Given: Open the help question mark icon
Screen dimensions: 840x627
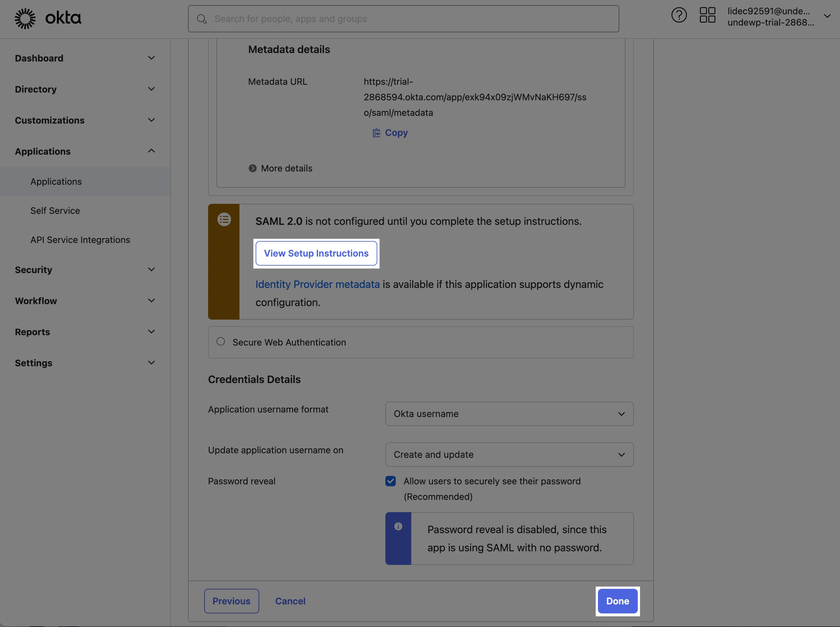Looking at the screenshot, I should [x=679, y=15].
